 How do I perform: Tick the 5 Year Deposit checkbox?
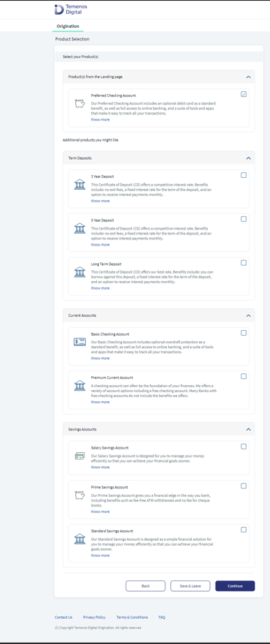(x=243, y=219)
